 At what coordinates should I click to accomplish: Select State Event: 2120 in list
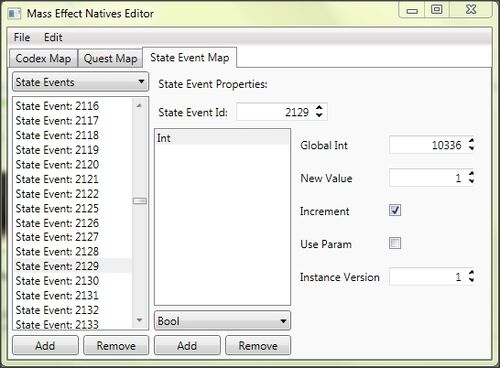click(73, 164)
